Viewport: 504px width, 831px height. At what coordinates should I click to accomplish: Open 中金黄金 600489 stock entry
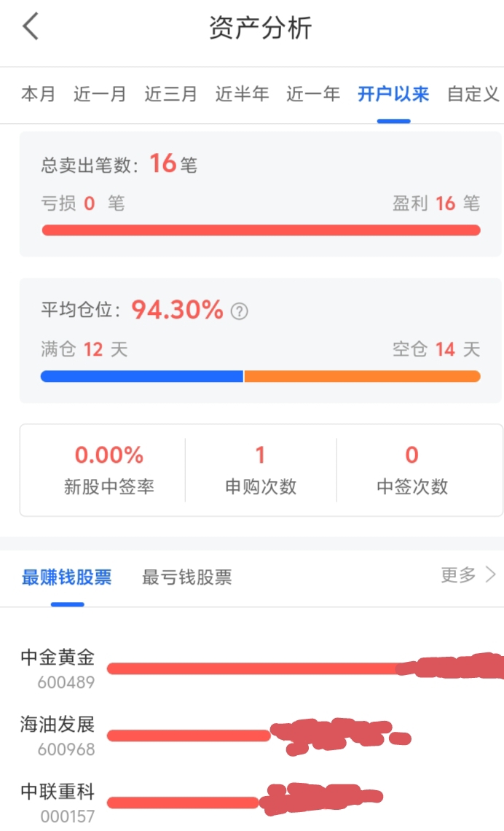click(x=252, y=668)
